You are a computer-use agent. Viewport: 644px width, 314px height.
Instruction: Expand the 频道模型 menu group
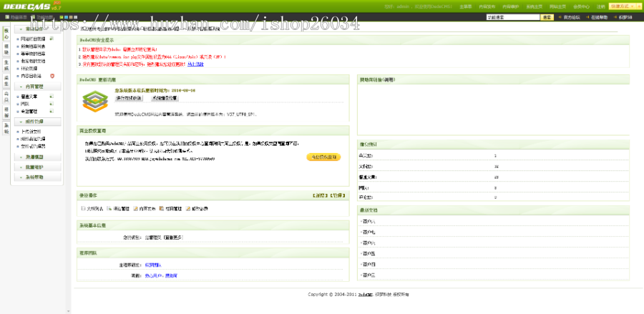pos(38,157)
